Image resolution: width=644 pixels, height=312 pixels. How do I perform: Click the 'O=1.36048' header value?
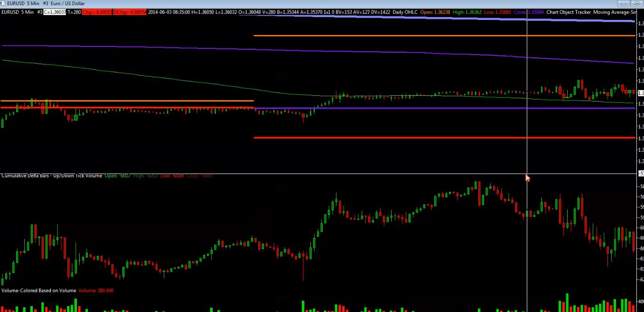pos(249,12)
